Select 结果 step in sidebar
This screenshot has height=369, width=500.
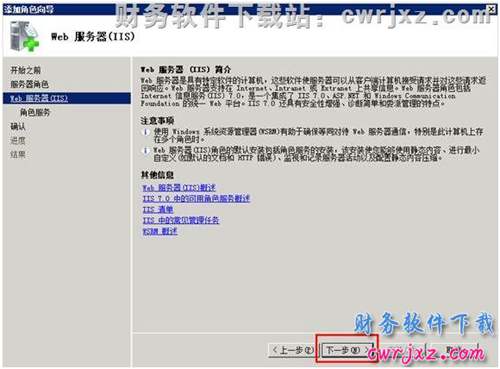tap(18, 154)
